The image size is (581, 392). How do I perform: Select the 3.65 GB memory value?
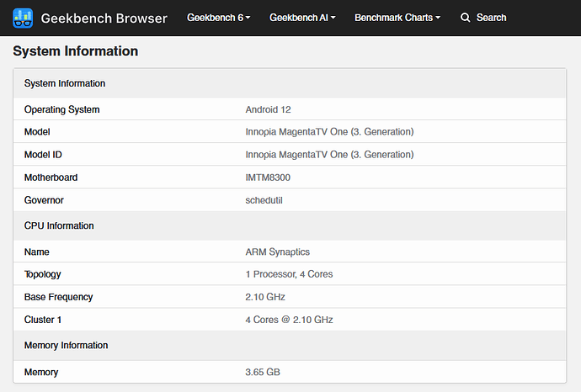(263, 373)
